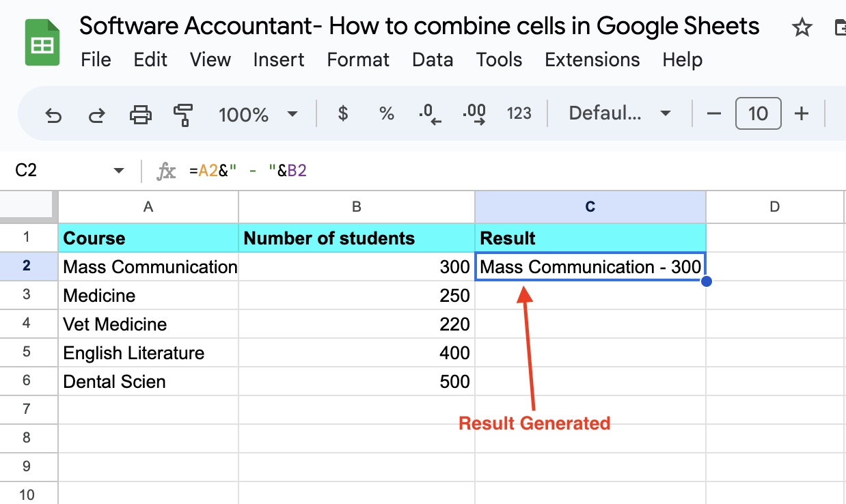This screenshot has width=846, height=504.
Task: Select column A header
Action: pos(148,207)
